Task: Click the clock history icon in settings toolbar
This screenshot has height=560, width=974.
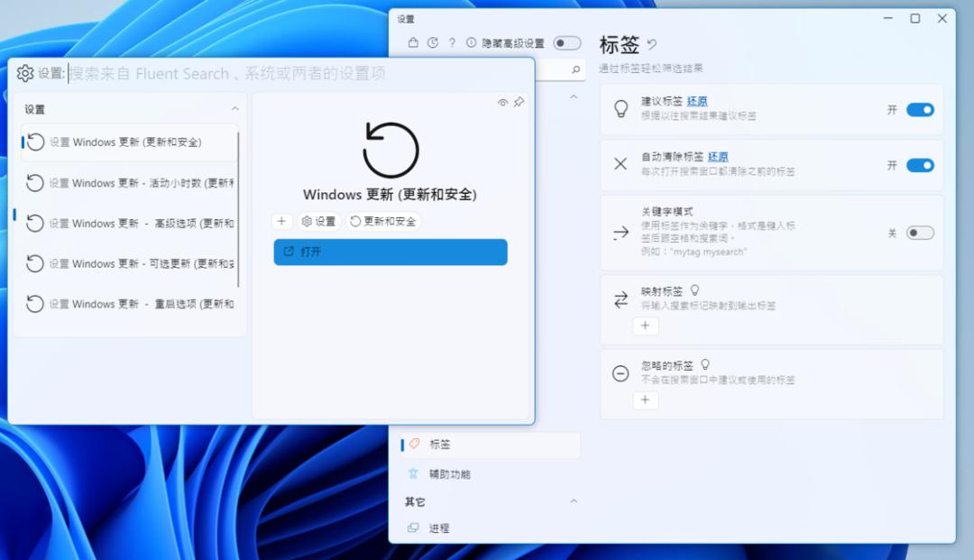Action: click(x=433, y=43)
